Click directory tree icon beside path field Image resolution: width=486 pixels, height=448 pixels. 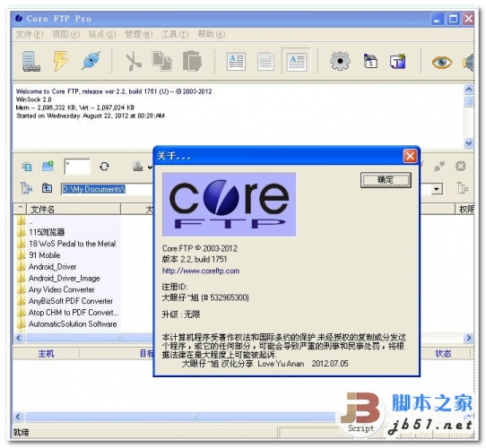(26, 188)
